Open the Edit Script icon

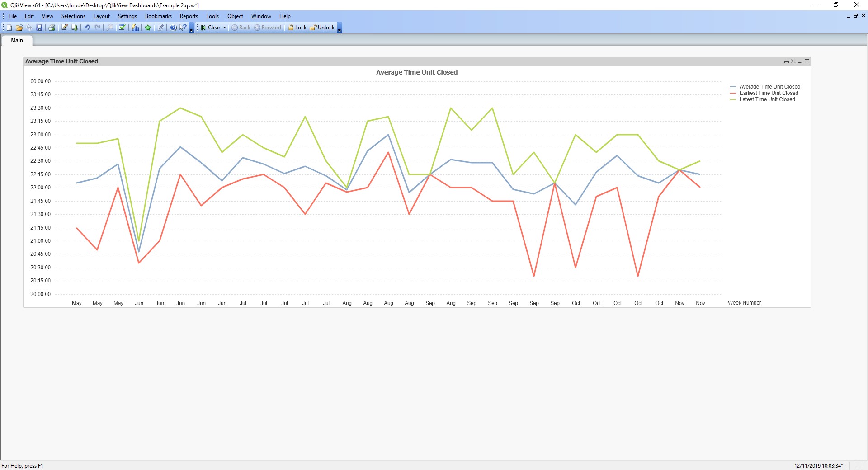click(65, 28)
